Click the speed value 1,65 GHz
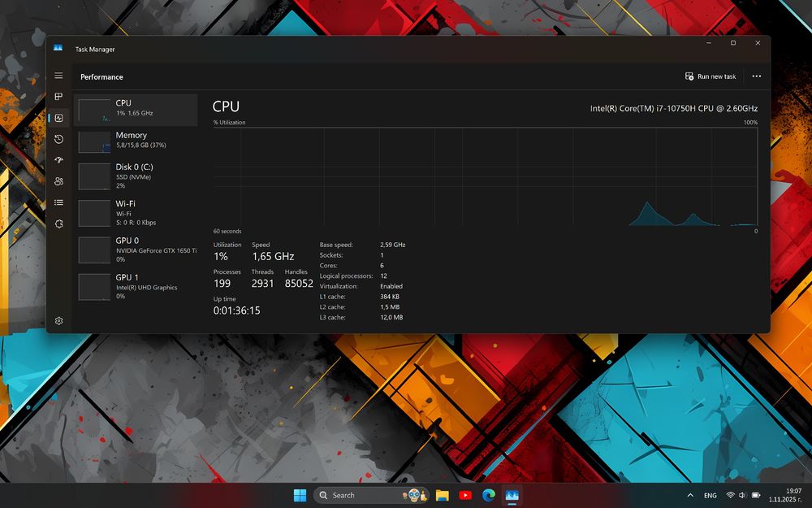 [x=273, y=257]
